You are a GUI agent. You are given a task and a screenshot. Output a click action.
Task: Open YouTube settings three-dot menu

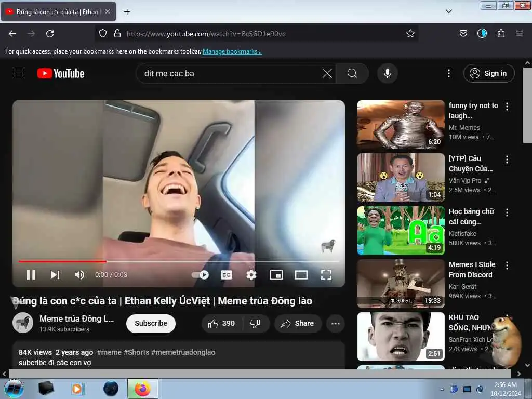pyautogui.click(x=448, y=73)
